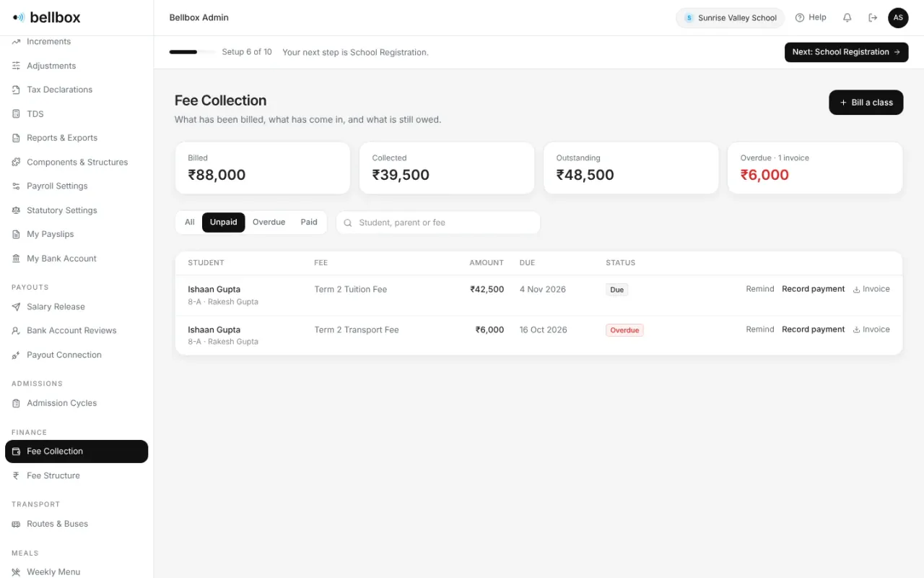The height and width of the screenshot is (578, 924).
Task: Click the Outstanding ₹48,500 summary card
Action: click(x=631, y=168)
